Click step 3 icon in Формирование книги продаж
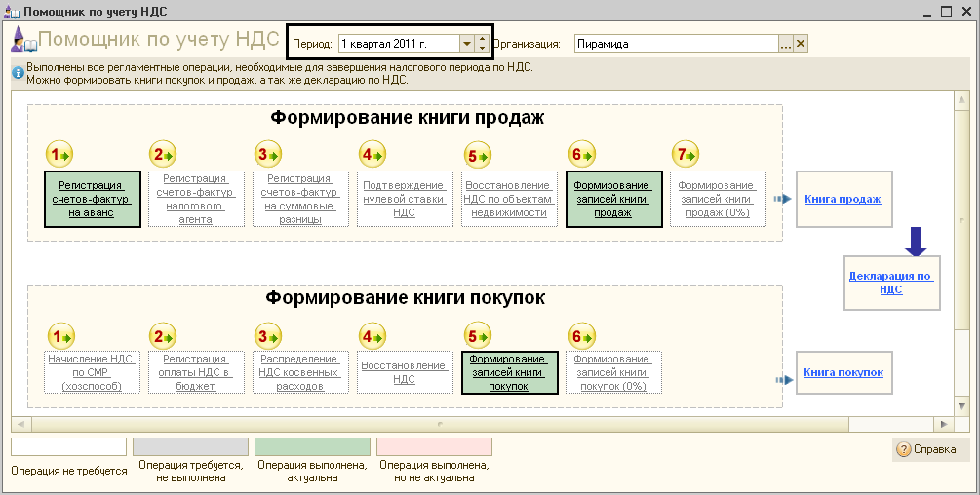 268,154
